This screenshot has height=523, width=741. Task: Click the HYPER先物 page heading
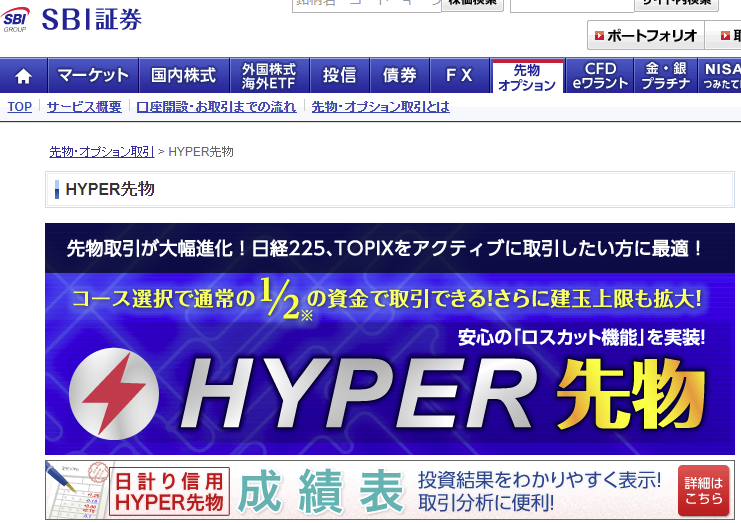coord(110,189)
